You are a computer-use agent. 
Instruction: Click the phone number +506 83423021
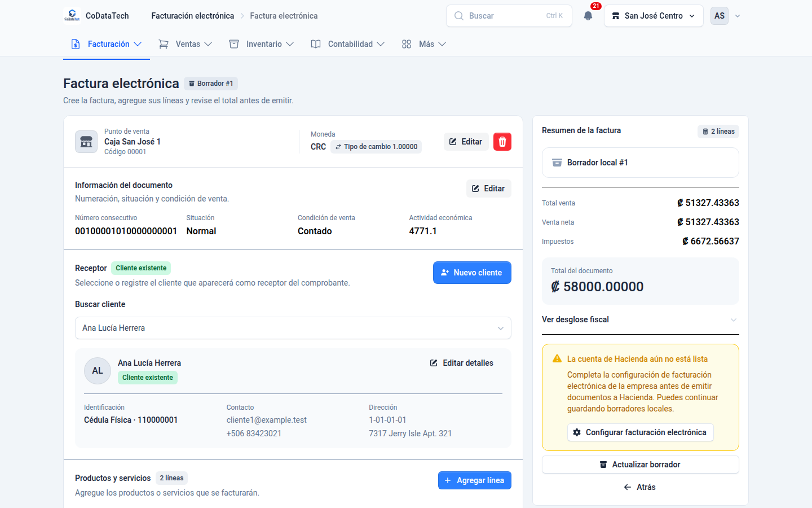(254, 433)
